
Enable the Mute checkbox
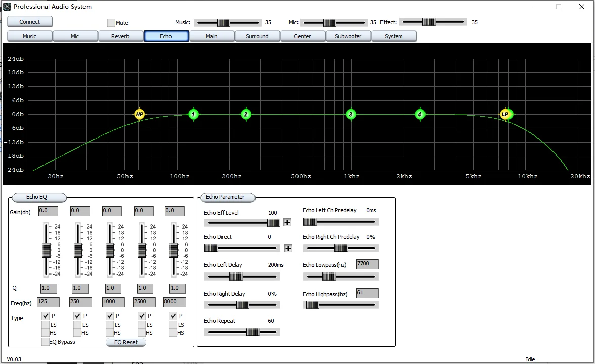click(x=111, y=23)
